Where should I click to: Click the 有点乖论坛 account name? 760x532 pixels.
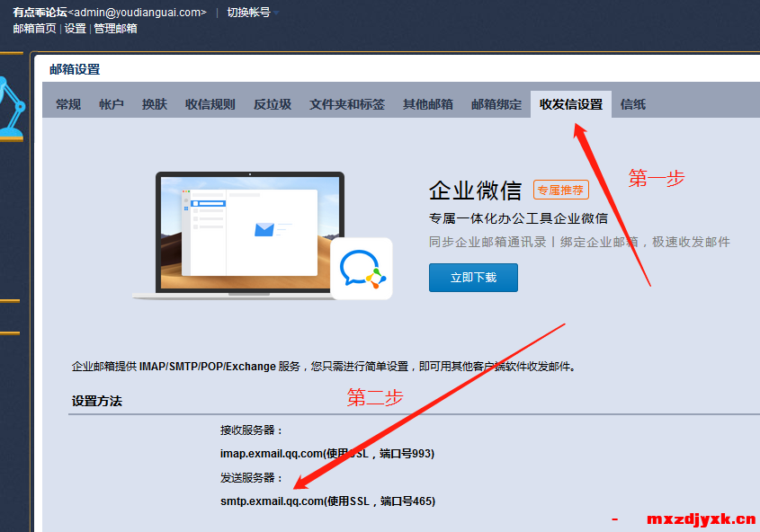pos(40,12)
